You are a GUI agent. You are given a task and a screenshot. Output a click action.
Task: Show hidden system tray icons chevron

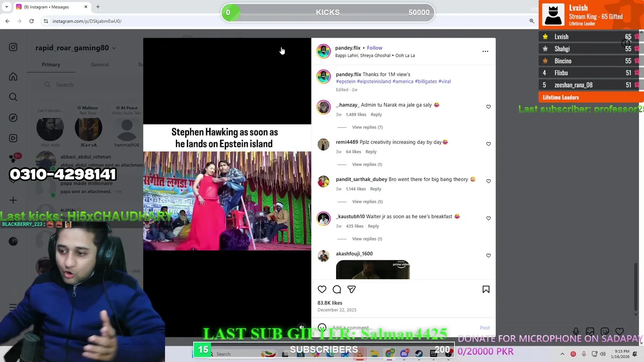562,354
